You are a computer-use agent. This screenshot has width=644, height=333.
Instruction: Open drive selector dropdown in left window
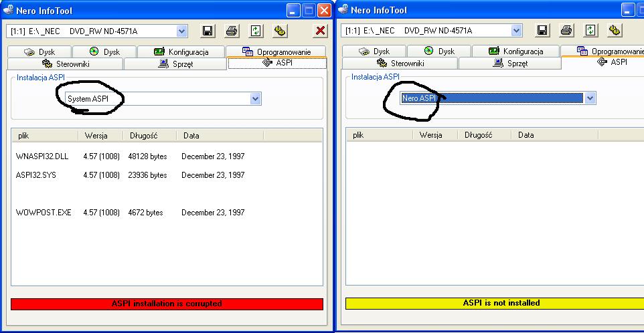coord(182,31)
